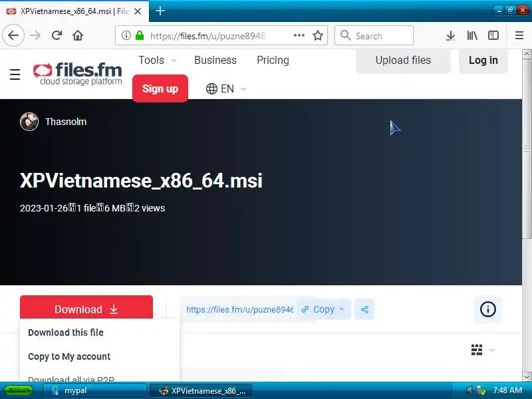This screenshot has width=532, height=399.
Task: Show site information icon in address bar
Action: coord(126,35)
